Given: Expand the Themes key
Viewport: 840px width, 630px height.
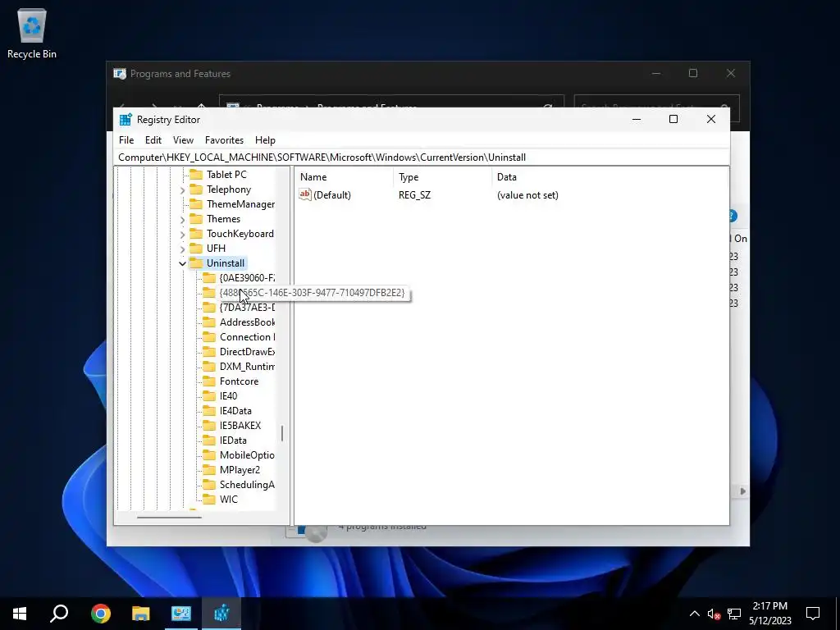Looking at the screenshot, I should 183,220.
